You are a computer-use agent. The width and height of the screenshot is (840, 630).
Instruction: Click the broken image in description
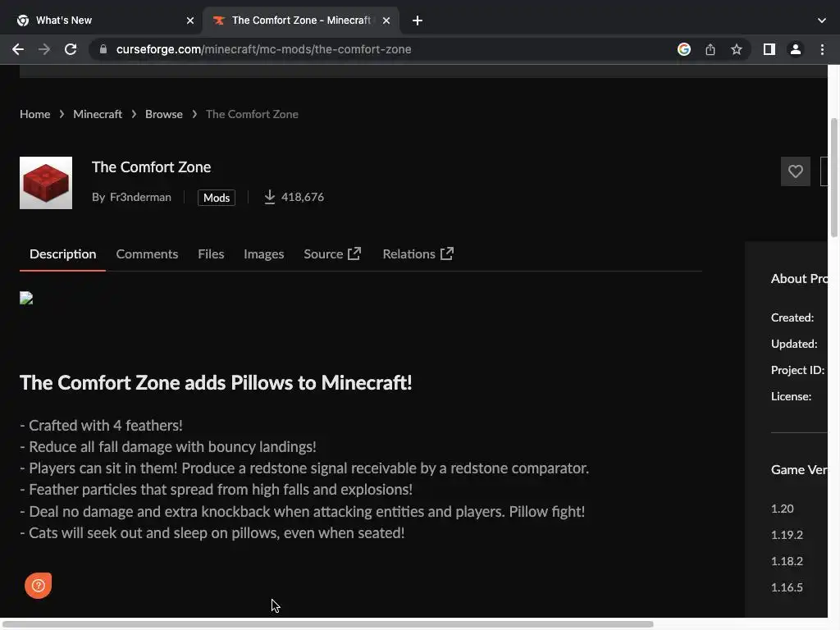(26, 298)
